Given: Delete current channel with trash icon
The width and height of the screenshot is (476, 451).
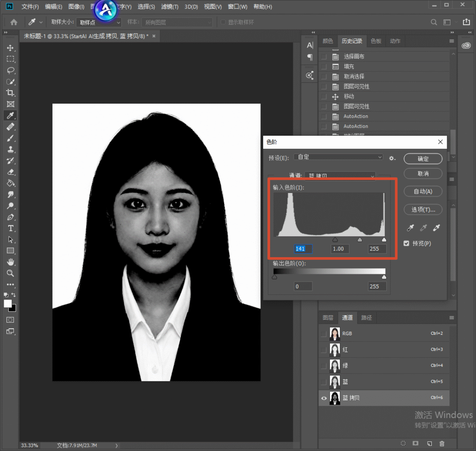Looking at the screenshot, I should tap(442, 444).
